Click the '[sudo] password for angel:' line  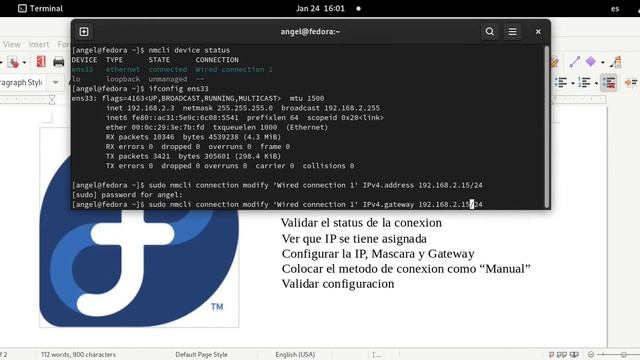tap(127, 195)
